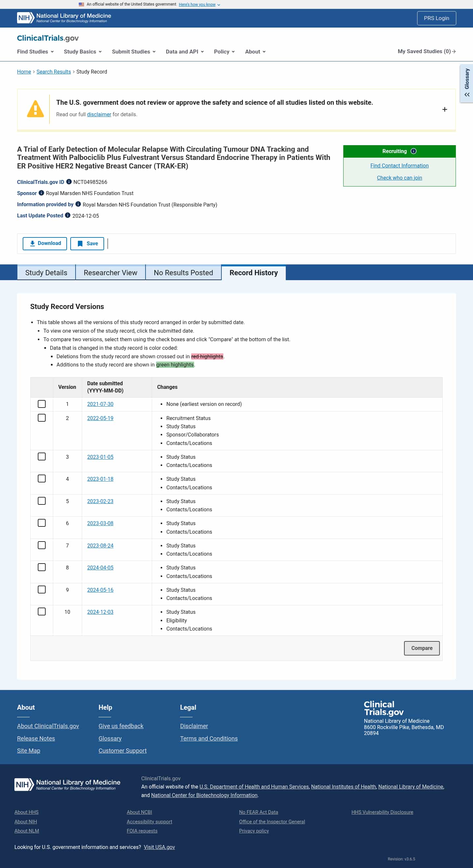Viewport: 473px width, 868px height.
Task: Switch to the No Results Posted tab
Action: pos(183,273)
